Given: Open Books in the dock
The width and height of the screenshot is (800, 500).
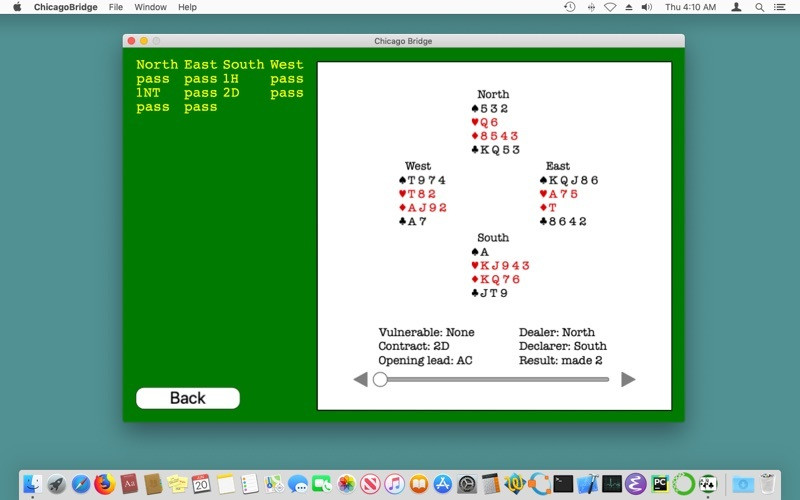Looking at the screenshot, I should [418, 484].
